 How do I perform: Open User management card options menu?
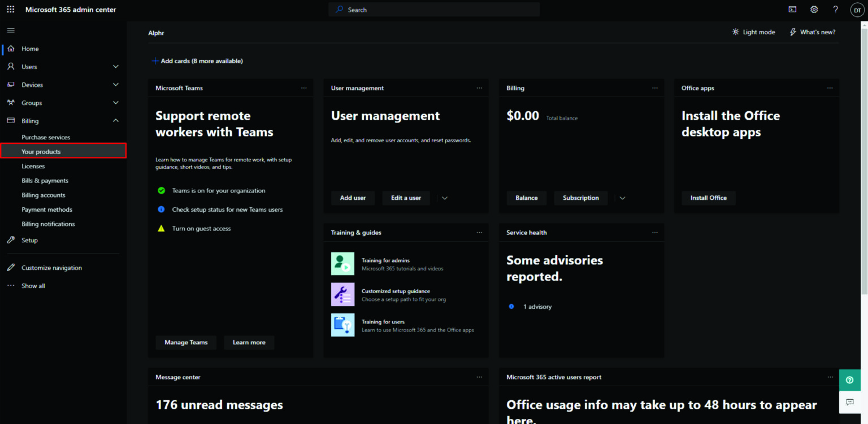point(479,88)
